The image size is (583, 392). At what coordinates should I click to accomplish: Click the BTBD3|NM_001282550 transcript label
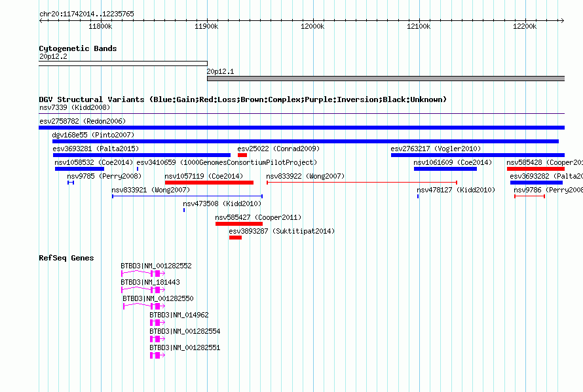tap(158, 298)
